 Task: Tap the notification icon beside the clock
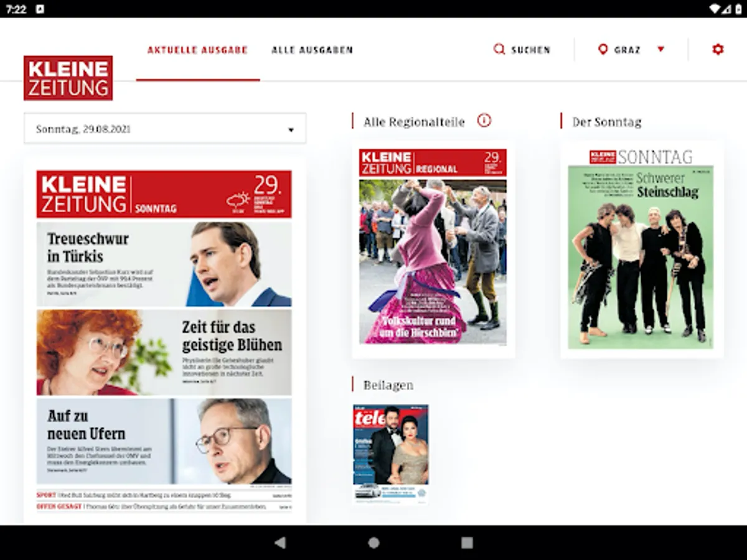tap(40, 9)
